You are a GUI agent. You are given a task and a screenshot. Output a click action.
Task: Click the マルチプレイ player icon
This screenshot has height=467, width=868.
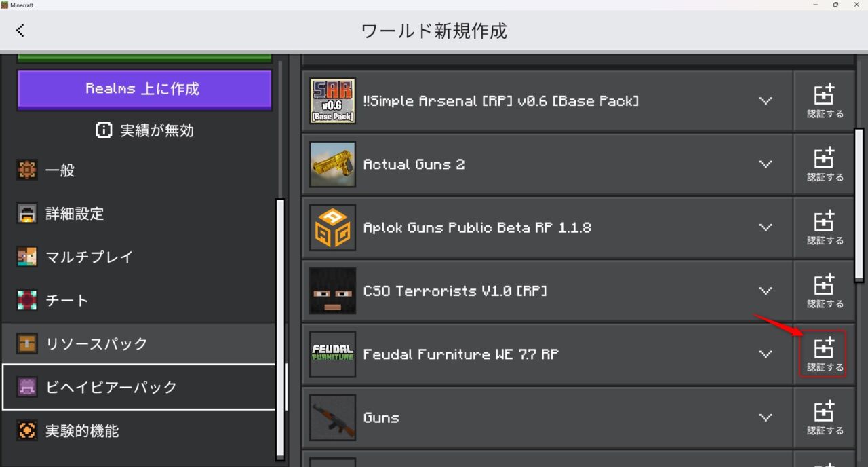tap(26, 257)
